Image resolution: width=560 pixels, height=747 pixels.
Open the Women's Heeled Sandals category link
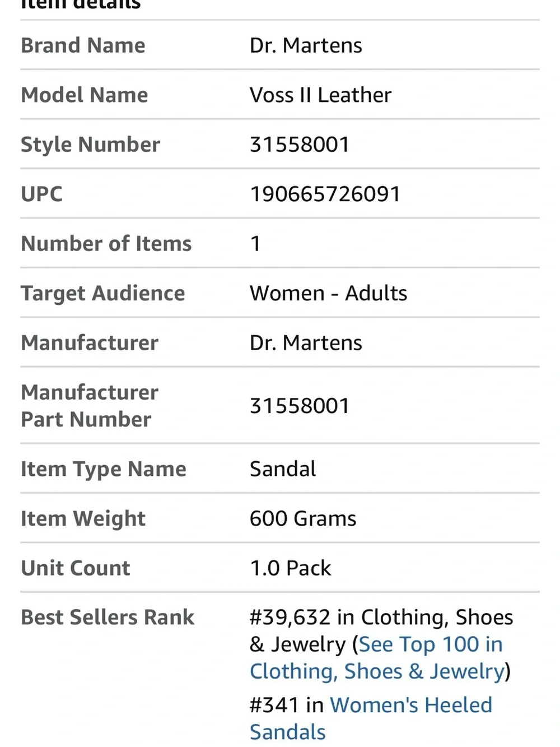pyautogui.click(x=371, y=718)
